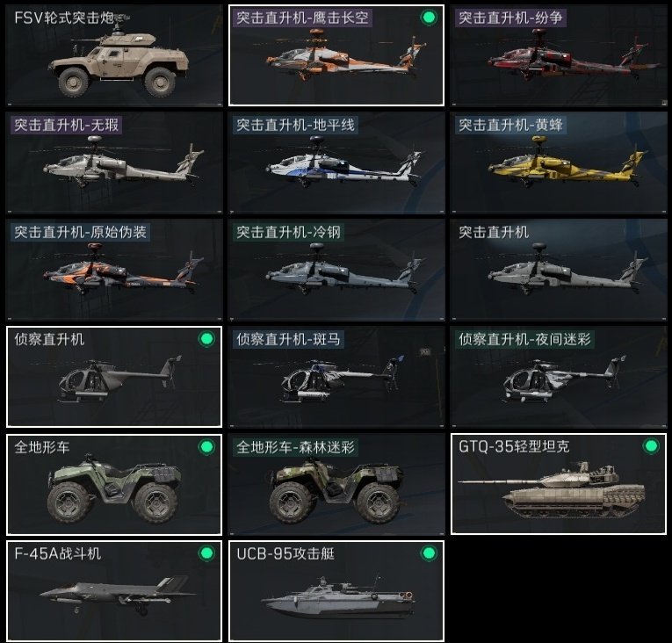Select the FSV轮式突击炮 vehicle card
The image size is (672, 643).
[x=114, y=55]
